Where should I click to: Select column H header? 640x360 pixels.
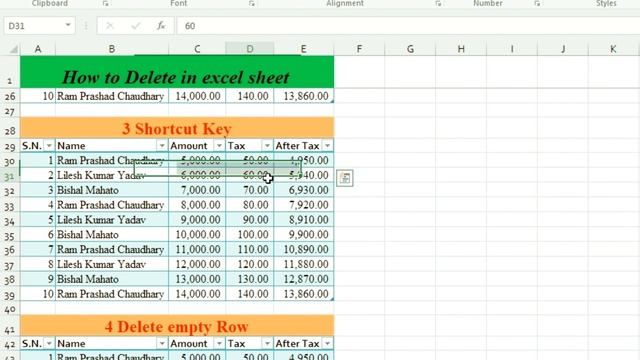click(461, 49)
